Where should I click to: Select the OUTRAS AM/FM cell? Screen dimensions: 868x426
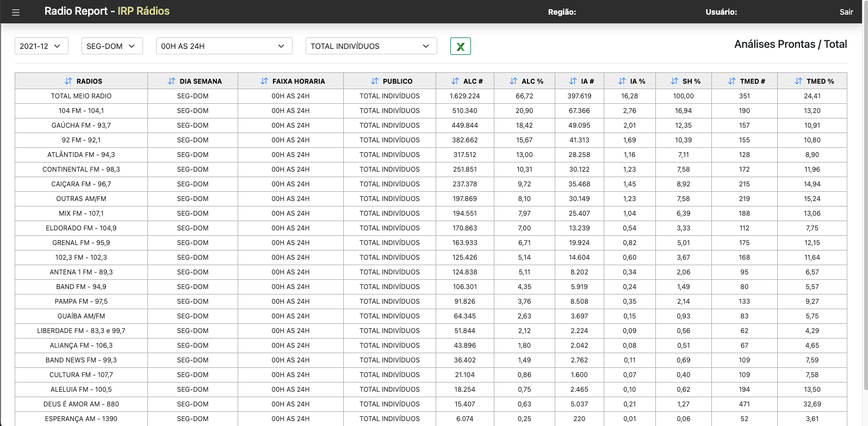coord(81,199)
